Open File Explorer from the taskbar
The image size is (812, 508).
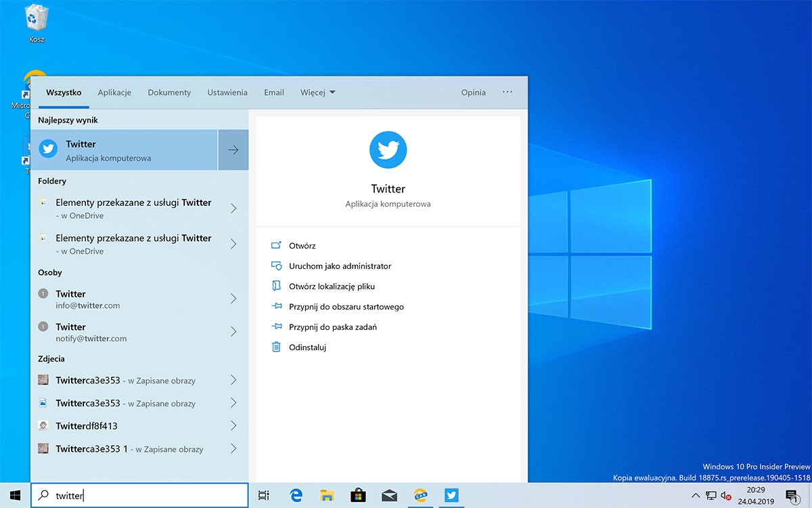tap(327, 496)
